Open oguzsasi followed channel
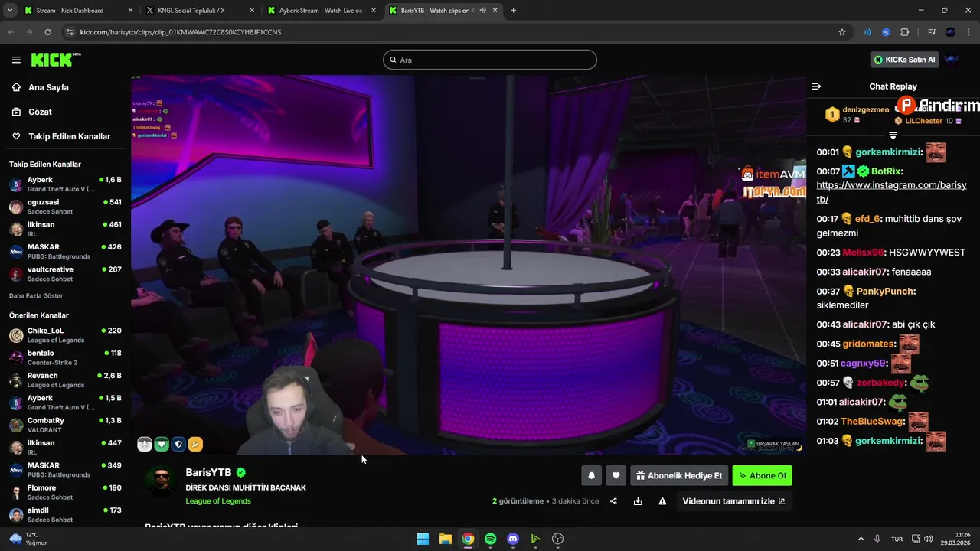Screen dimensions: 980x551 coord(65,207)
